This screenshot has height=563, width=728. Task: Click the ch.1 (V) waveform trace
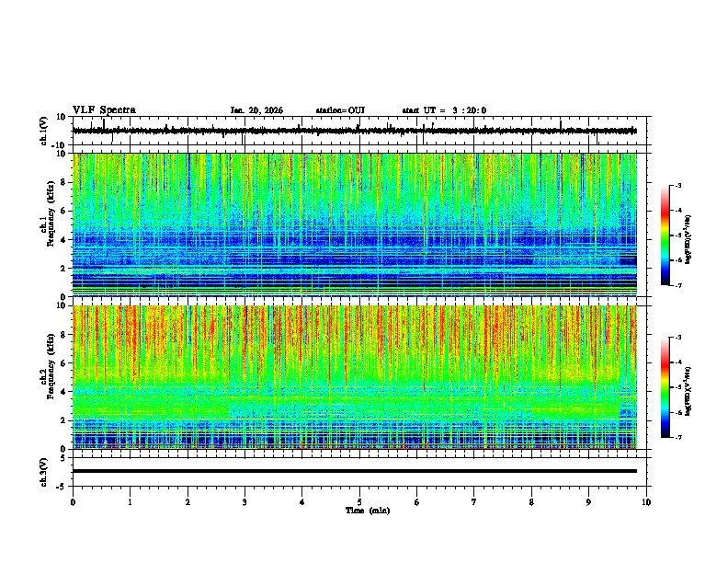[x=355, y=131]
